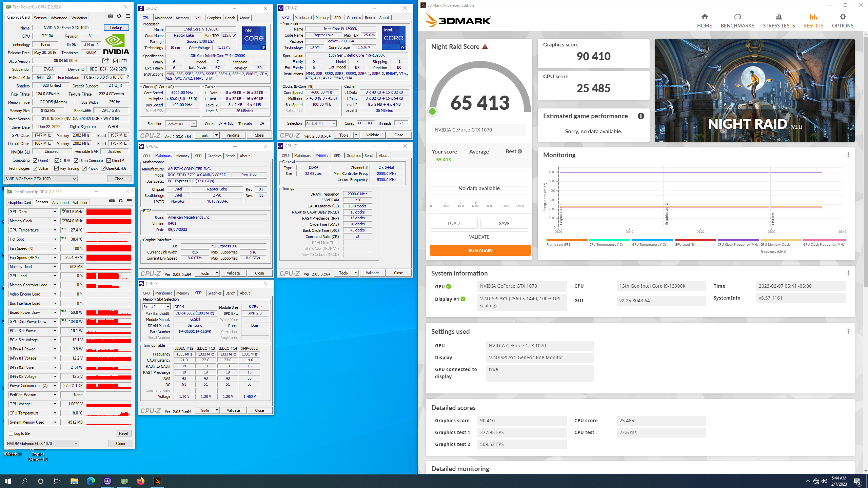Click the GPU-Z Sensors window camera icon
Image resolution: width=868 pixels, height=488 pixels.
pyautogui.click(x=112, y=201)
